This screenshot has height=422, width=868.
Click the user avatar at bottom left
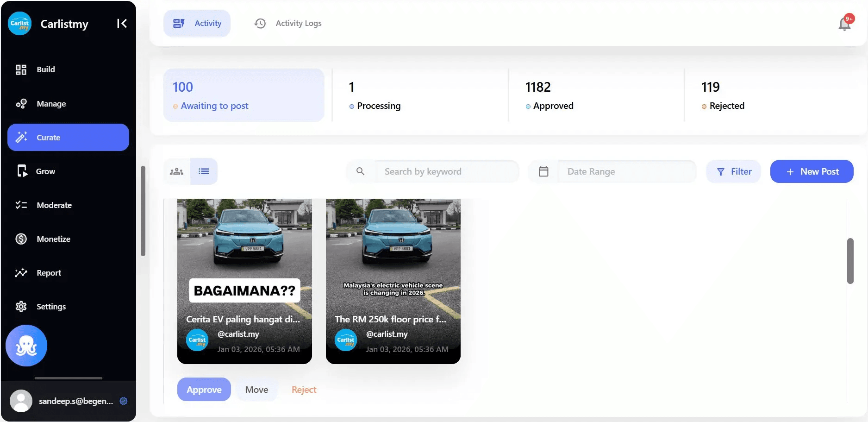click(x=21, y=401)
